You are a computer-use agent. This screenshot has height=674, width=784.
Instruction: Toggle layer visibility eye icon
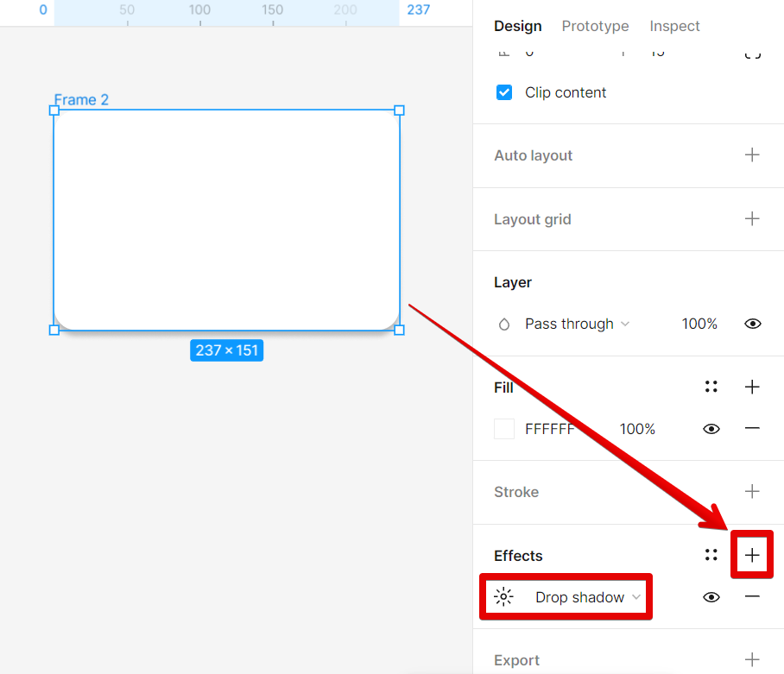coord(752,324)
